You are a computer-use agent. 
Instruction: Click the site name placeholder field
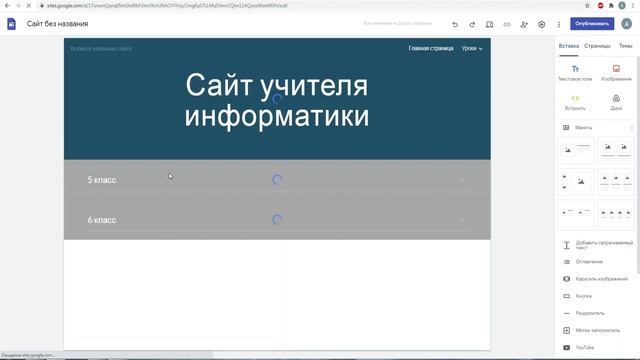[x=101, y=49]
